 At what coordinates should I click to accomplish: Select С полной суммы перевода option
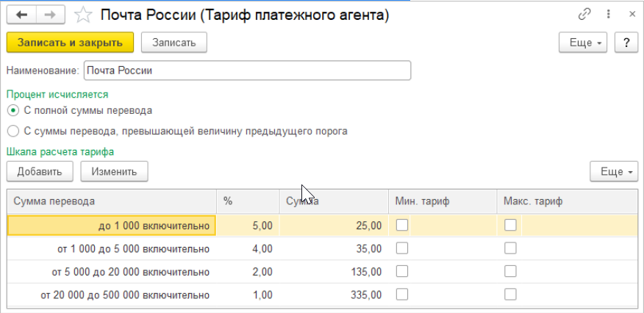point(80,110)
